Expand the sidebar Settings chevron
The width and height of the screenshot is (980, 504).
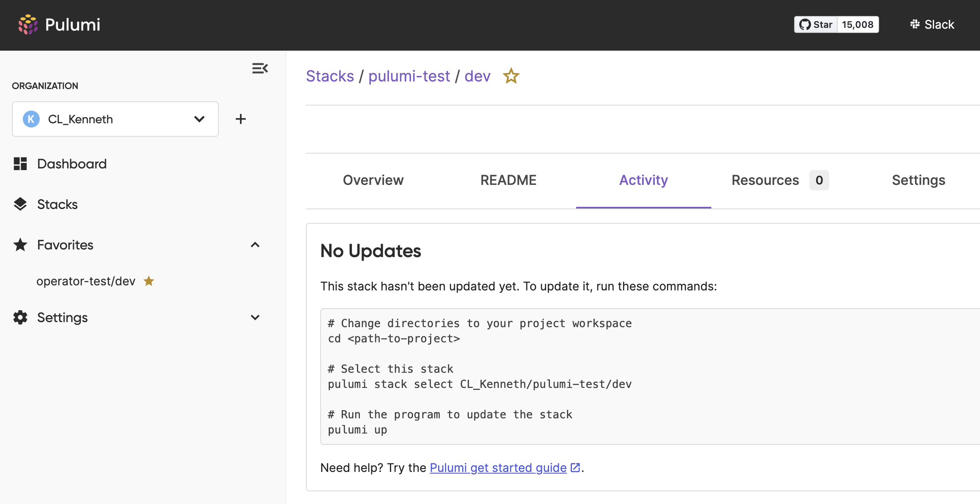(255, 317)
